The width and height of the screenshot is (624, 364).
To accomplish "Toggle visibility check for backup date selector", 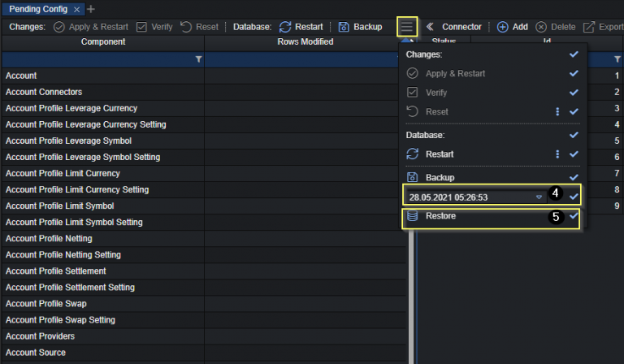I will [574, 197].
